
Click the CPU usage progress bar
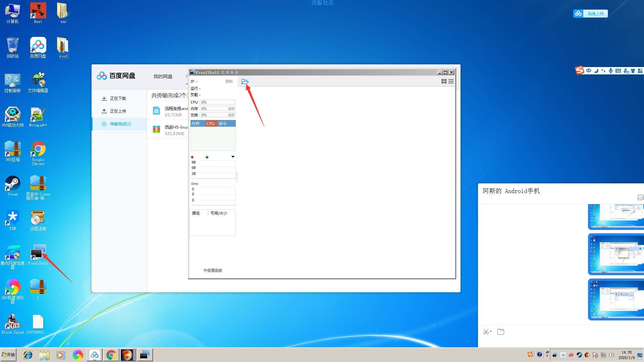click(217, 102)
